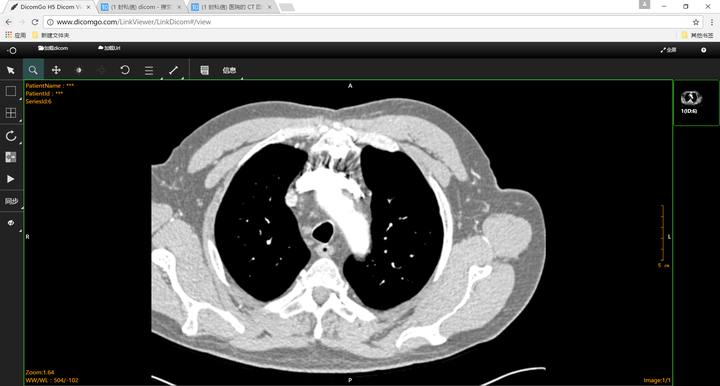Click the Image:1/1 overlay text
The height and width of the screenshot is (386, 720).
[x=657, y=380]
